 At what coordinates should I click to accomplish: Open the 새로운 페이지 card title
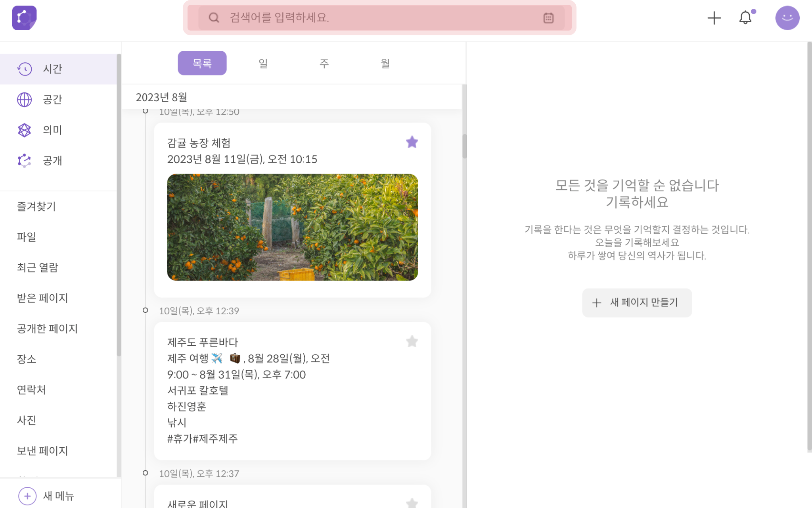pyautogui.click(x=198, y=503)
